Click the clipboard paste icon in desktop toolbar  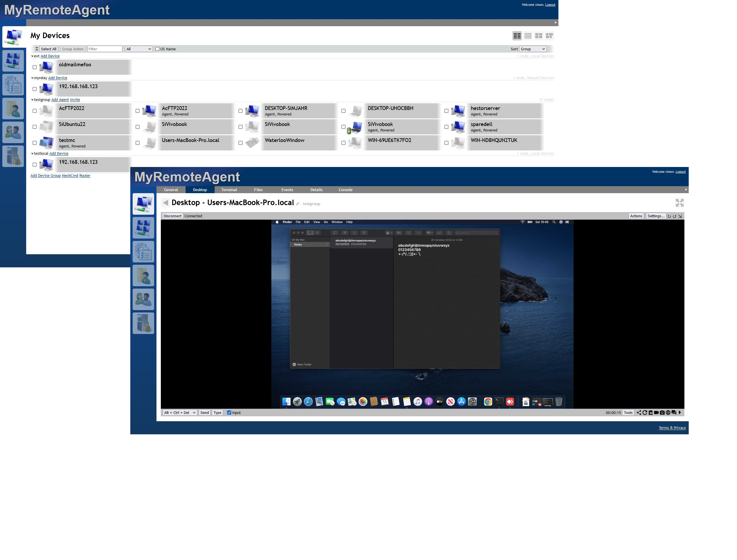click(x=650, y=412)
